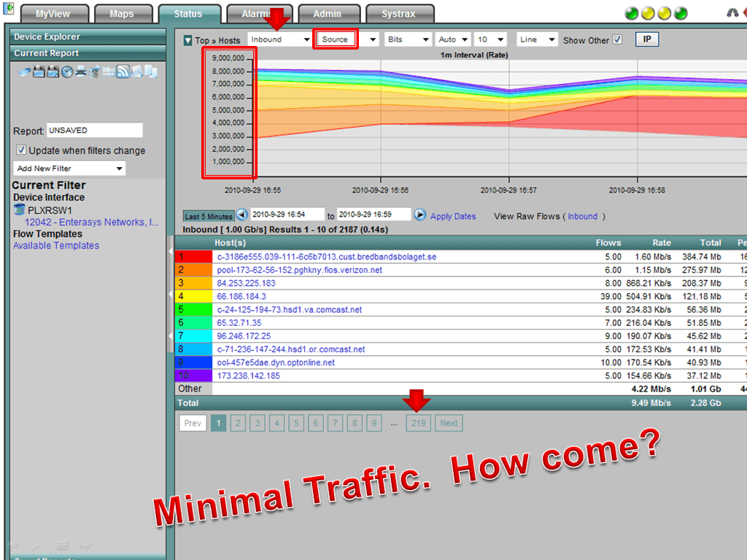Click the email report envelope icon
747x560 pixels.
[136, 72]
